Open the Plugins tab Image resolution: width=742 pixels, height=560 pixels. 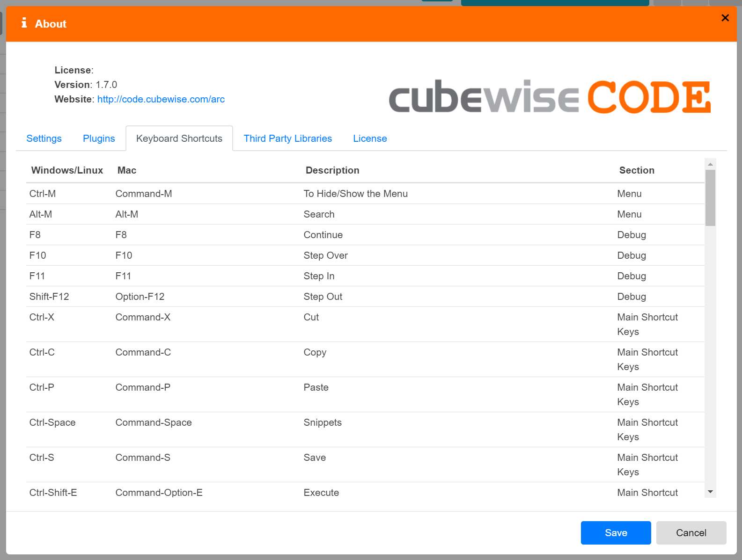coord(99,138)
